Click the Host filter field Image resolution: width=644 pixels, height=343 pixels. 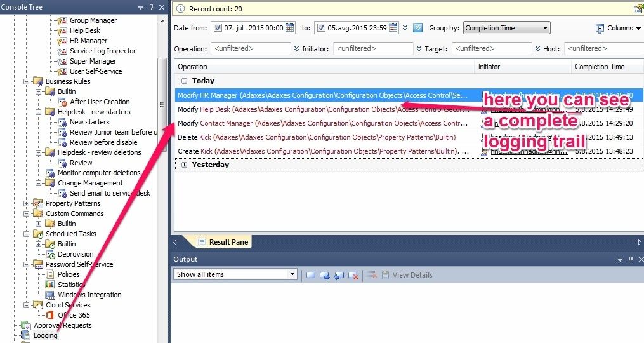point(604,48)
